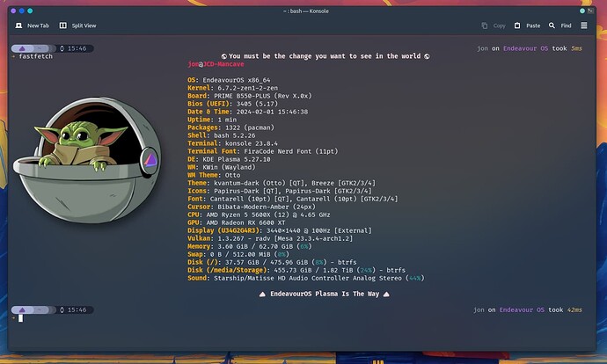
Task: Click the terminal icon at title bar right
Action: click(x=590, y=11)
